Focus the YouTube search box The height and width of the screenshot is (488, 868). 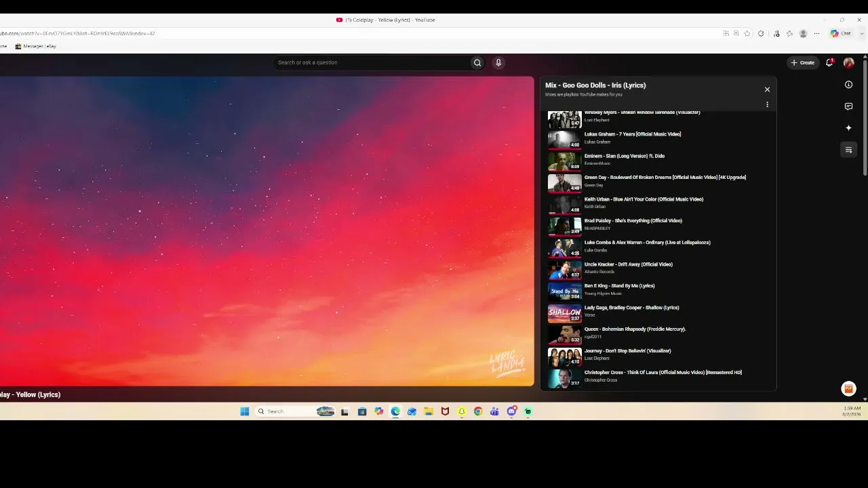tap(372, 62)
